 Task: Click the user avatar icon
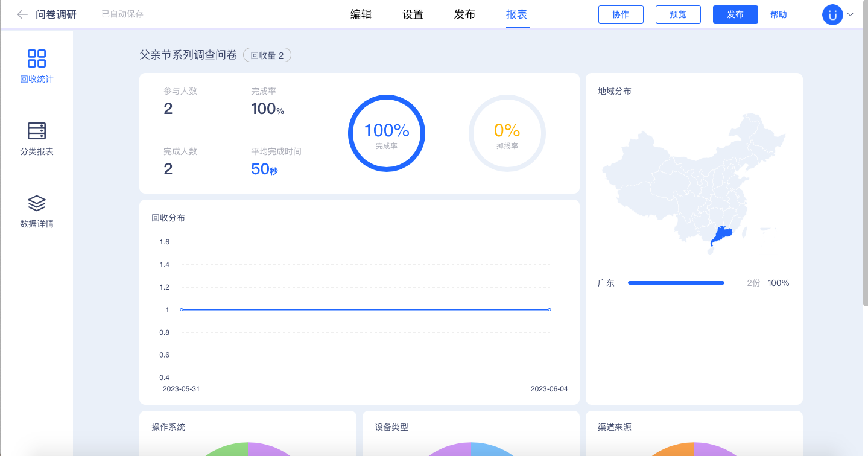(x=832, y=15)
